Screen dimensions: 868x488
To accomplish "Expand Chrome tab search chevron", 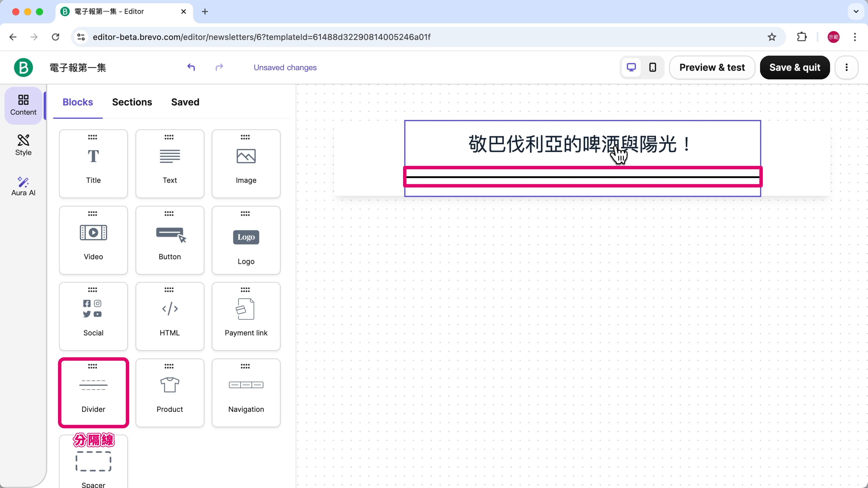I will point(856,12).
